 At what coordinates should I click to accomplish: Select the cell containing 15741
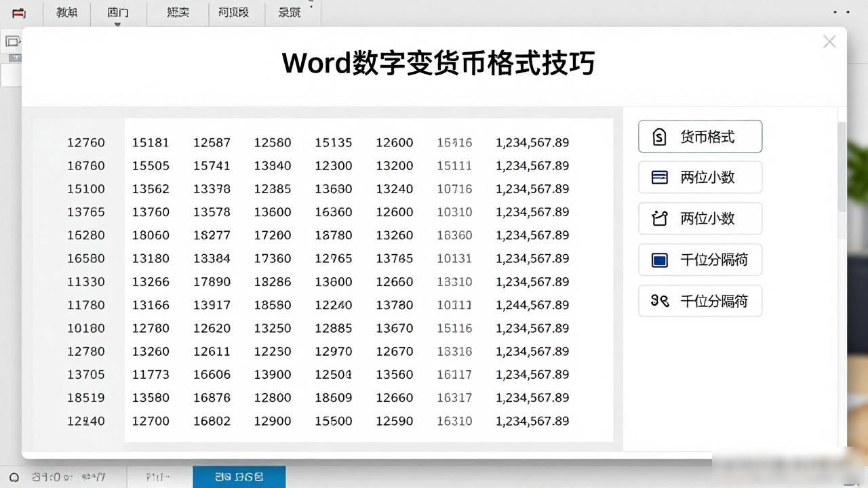(212, 165)
